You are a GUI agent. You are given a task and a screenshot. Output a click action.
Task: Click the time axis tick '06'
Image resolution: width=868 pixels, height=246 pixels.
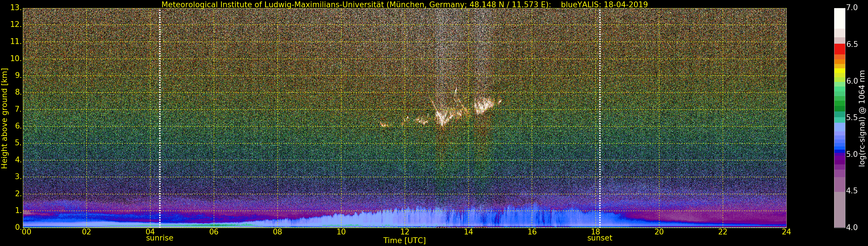pos(214,232)
